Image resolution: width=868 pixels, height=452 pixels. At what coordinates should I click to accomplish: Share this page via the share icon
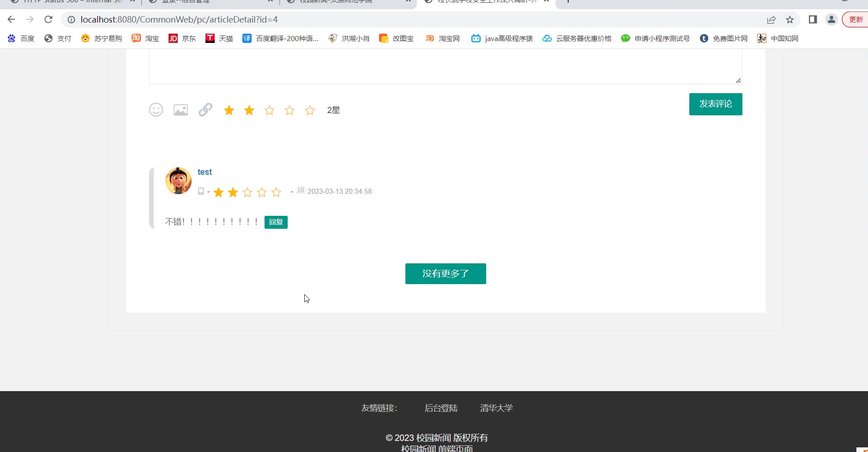[x=772, y=19]
